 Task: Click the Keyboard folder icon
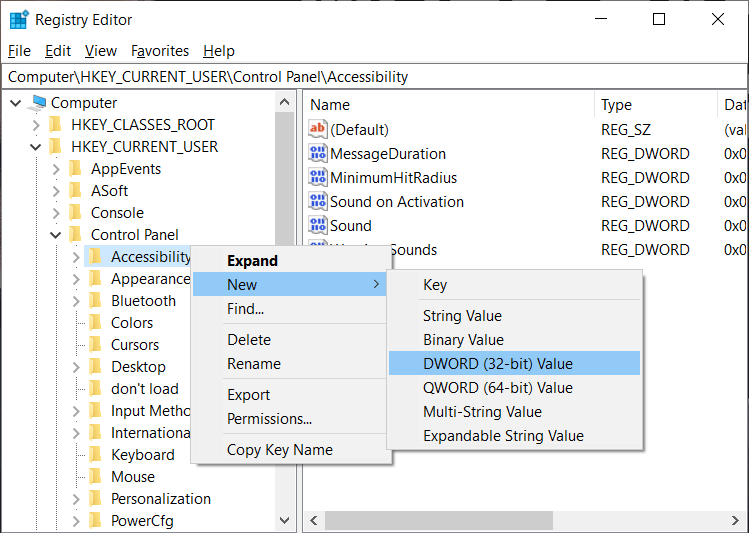coord(96,454)
